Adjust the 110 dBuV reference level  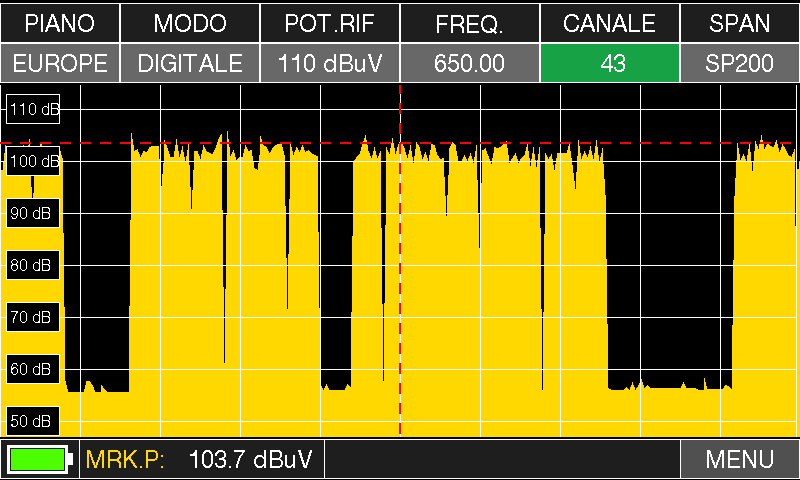tap(330, 63)
